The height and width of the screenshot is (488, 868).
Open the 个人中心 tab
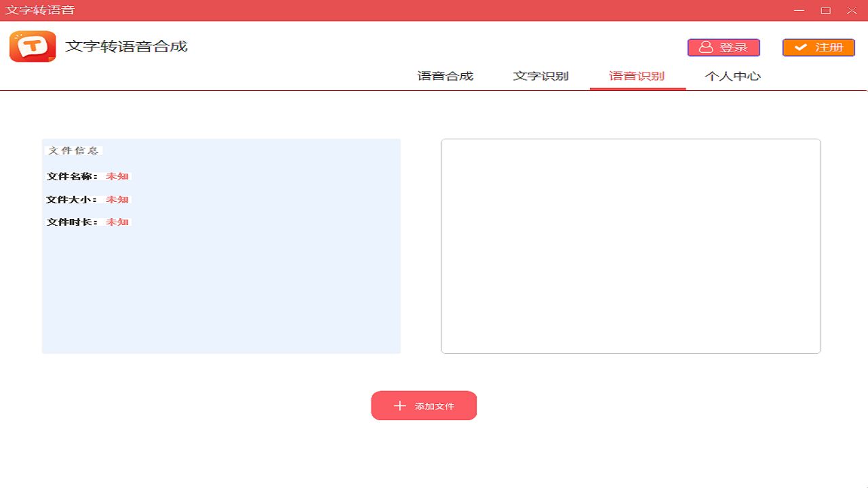pyautogui.click(x=732, y=76)
